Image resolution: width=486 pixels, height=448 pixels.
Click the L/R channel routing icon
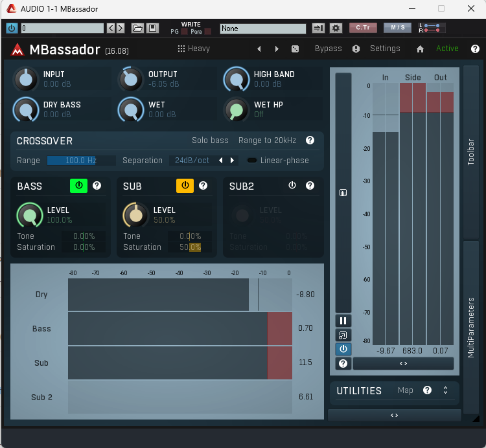[x=432, y=28]
